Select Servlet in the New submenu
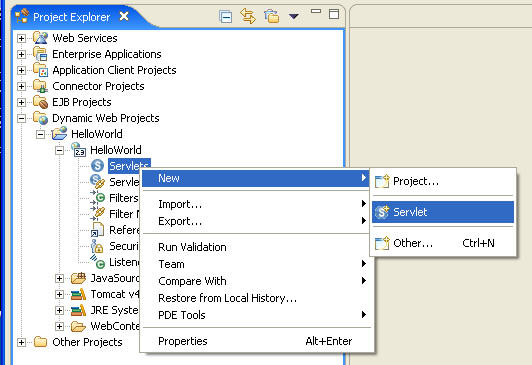 pyautogui.click(x=443, y=212)
